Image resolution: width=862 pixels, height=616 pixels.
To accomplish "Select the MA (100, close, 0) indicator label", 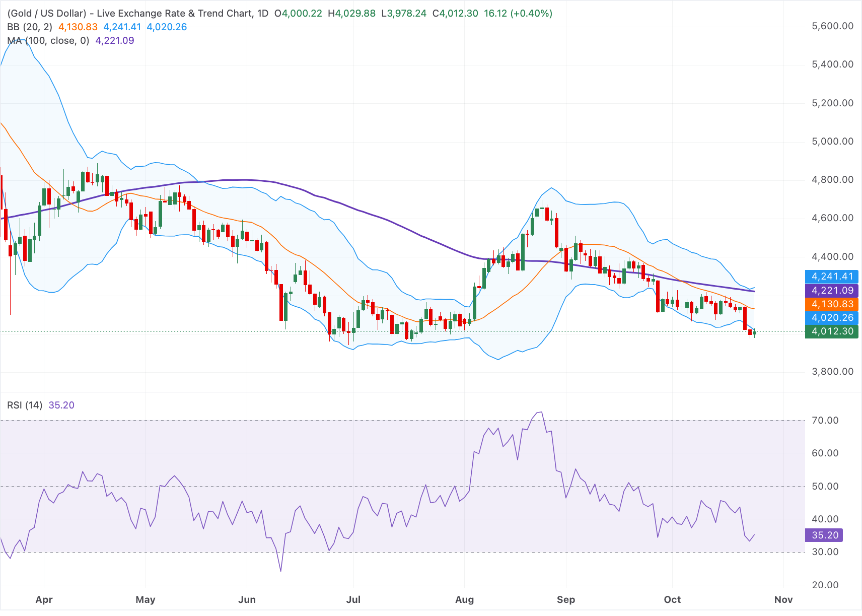I will tap(48, 40).
